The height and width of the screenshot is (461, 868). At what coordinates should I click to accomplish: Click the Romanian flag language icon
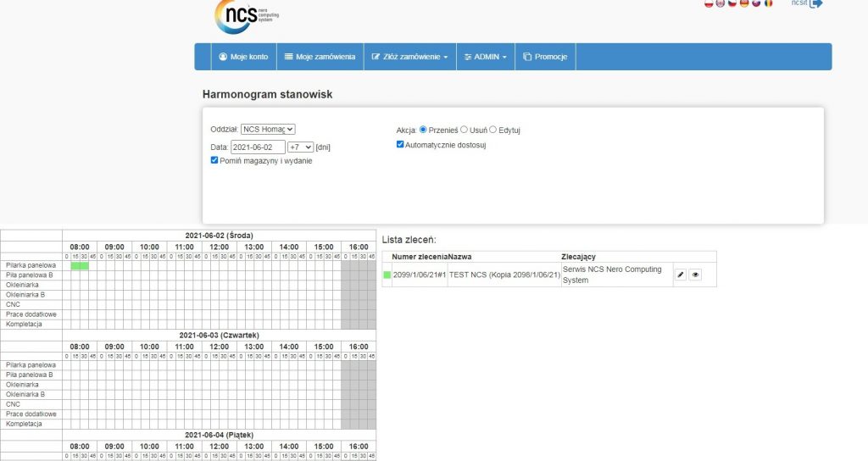(768, 3)
